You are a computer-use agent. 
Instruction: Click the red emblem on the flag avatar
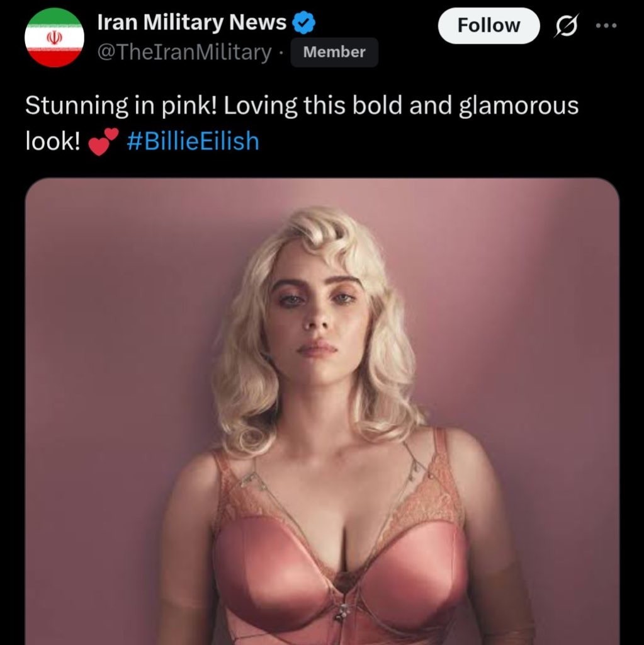click(54, 38)
